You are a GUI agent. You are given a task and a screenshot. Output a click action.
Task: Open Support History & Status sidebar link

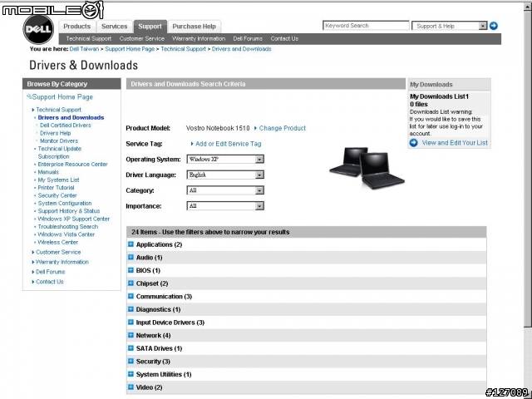[x=69, y=211]
